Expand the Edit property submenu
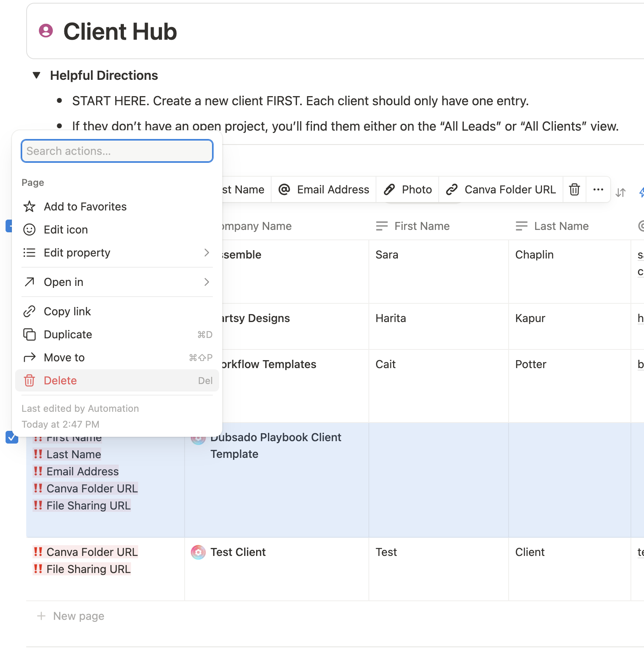Viewport: 644px width, 656px height. [x=117, y=253]
